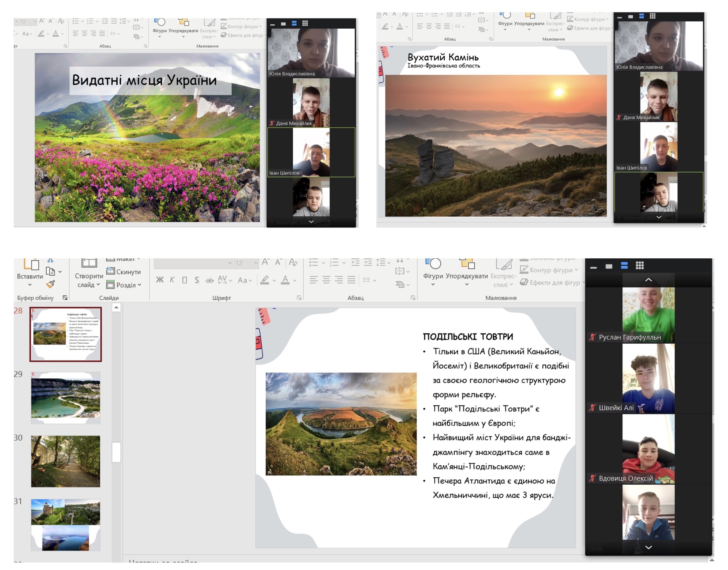Viewport: 728px width, 570px height.
Task: Click the Increase Indent icon in bottom ribbon
Action: point(368,263)
